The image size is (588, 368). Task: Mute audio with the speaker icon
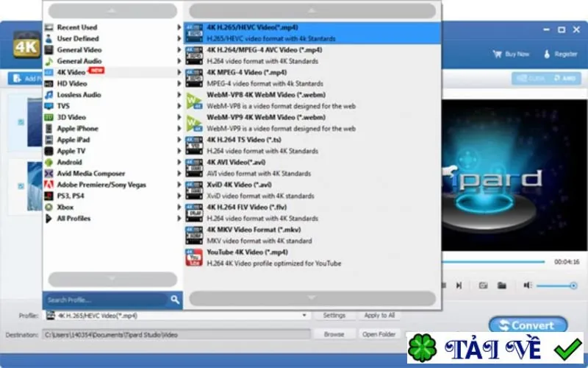point(528,286)
